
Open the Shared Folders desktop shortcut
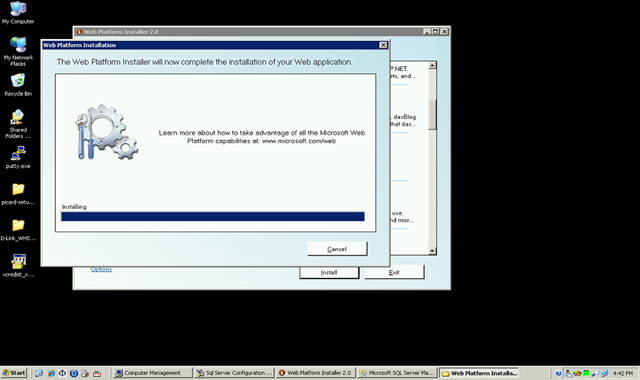(x=18, y=124)
